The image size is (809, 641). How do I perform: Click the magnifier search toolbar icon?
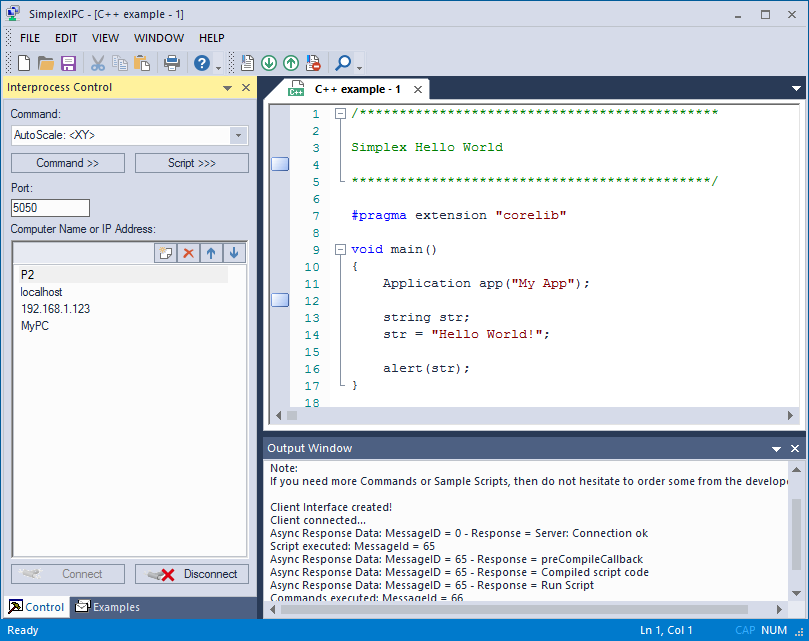pyautogui.click(x=343, y=63)
